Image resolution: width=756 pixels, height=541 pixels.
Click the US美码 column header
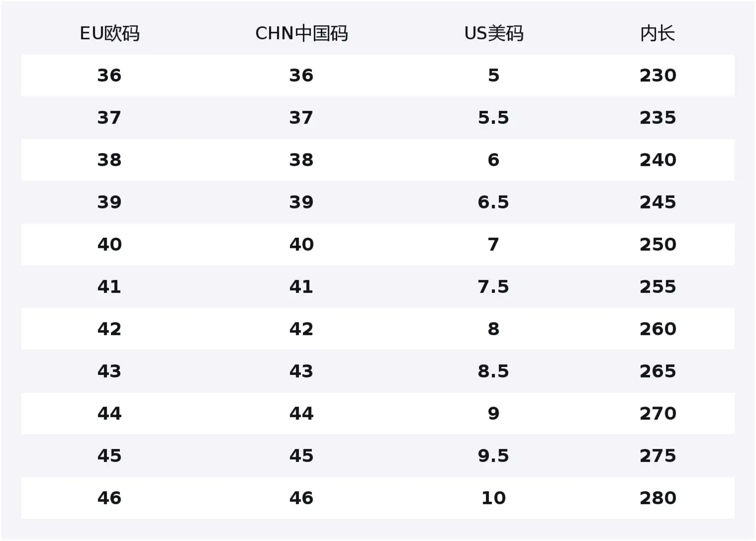coord(493,33)
